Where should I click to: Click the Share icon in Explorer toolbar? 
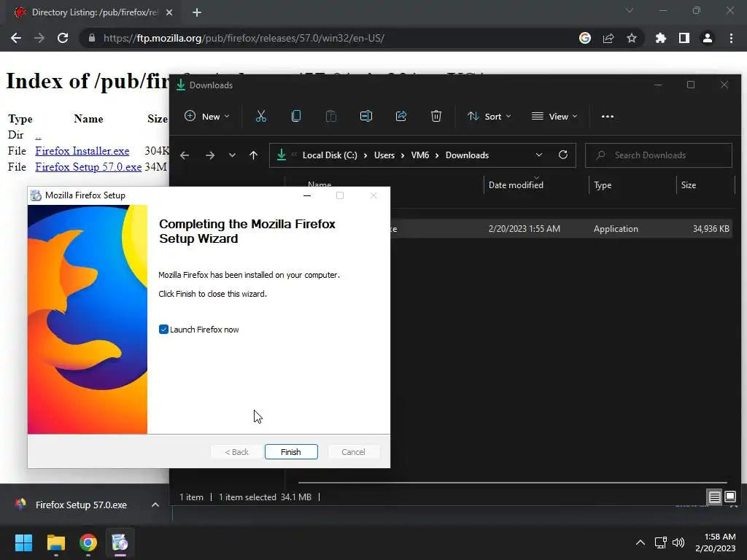(x=401, y=116)
